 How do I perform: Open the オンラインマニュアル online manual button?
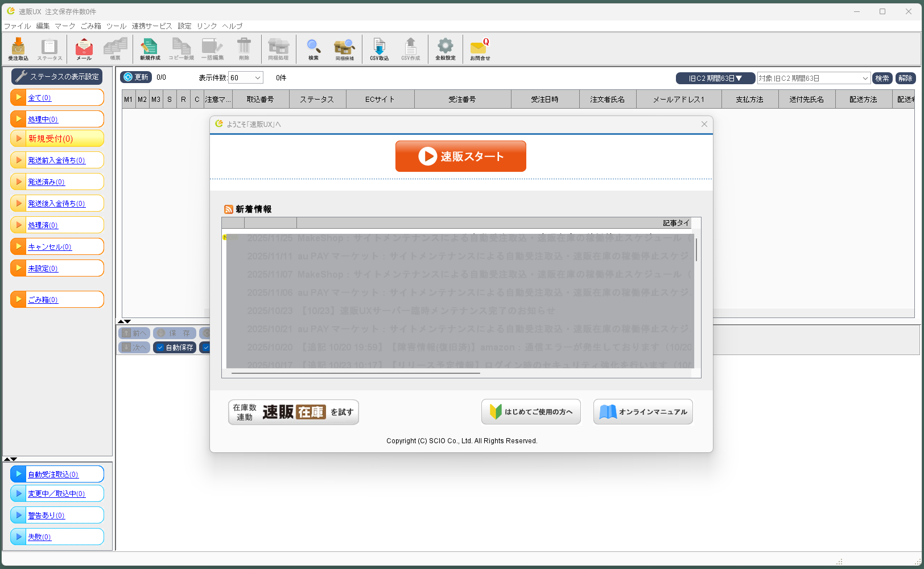tap(643, 412)
